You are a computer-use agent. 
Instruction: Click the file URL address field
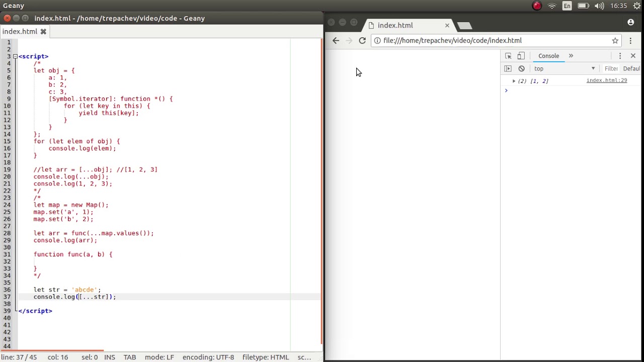[496, 41]
